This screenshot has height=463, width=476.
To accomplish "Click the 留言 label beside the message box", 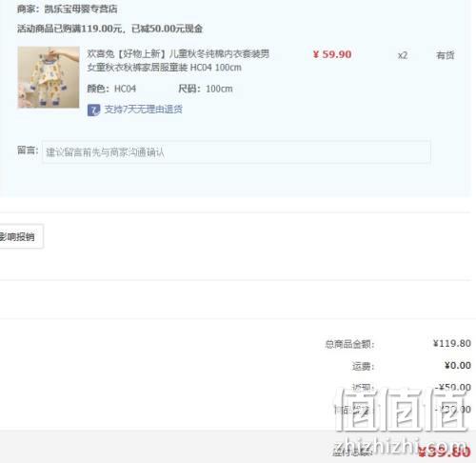I will pos(28,150).
